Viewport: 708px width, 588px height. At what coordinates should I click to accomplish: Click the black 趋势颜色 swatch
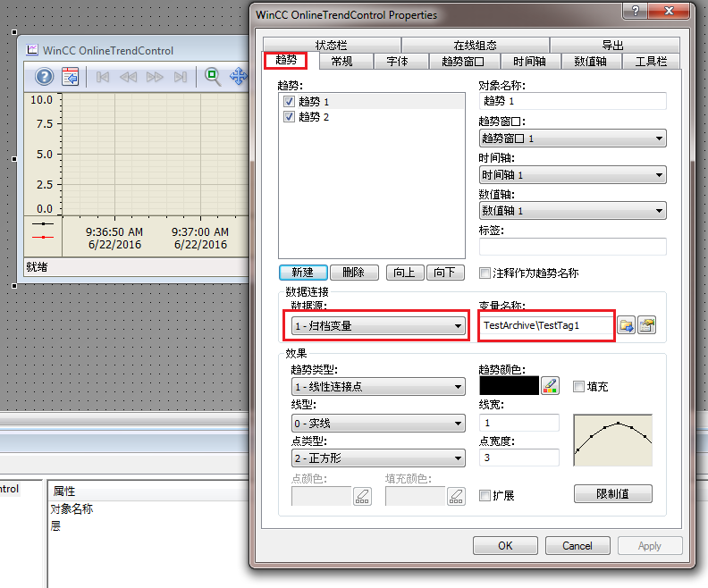click(x=509, y=386)
